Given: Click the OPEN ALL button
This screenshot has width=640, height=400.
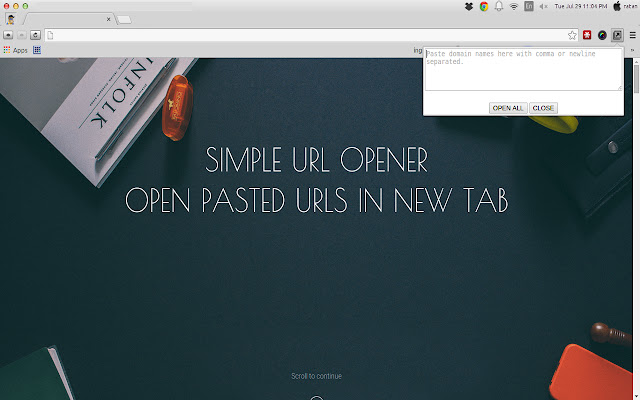Looking at the screenshot, I should 508,108.
